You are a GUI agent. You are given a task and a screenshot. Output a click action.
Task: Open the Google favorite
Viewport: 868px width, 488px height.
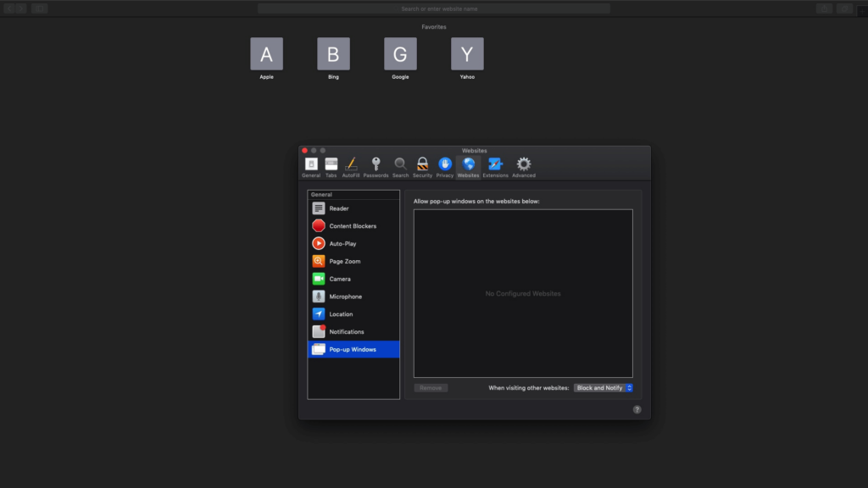pos(399,53)
